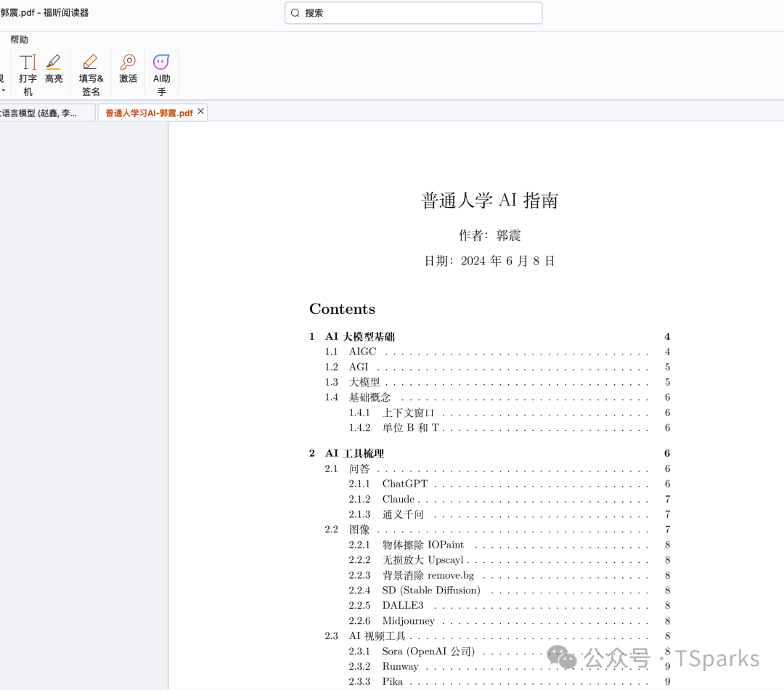Go to contents entry 2.3.2 Runway

[510, 667]
